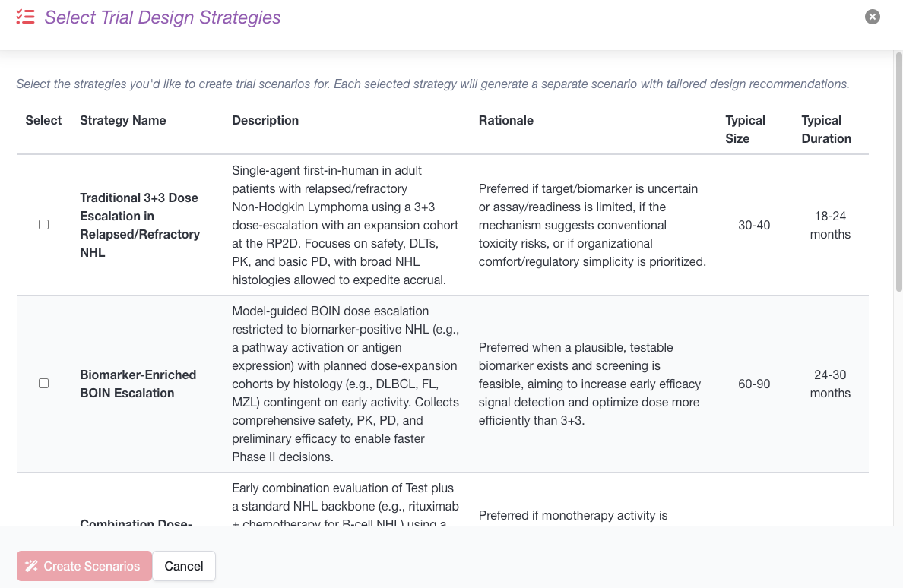Tick the Biomarker-Enriched BOIN Escalation checkbox

[x=43, y=384]
